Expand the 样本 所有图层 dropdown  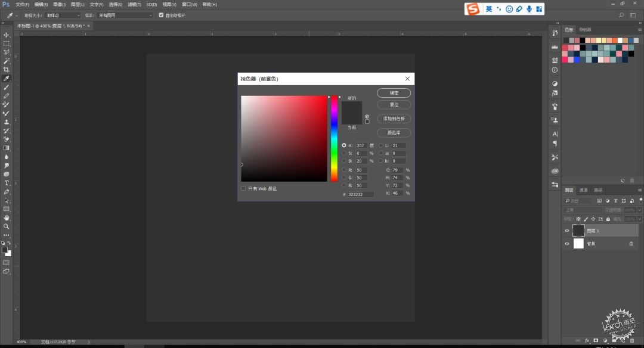[125, 15]
